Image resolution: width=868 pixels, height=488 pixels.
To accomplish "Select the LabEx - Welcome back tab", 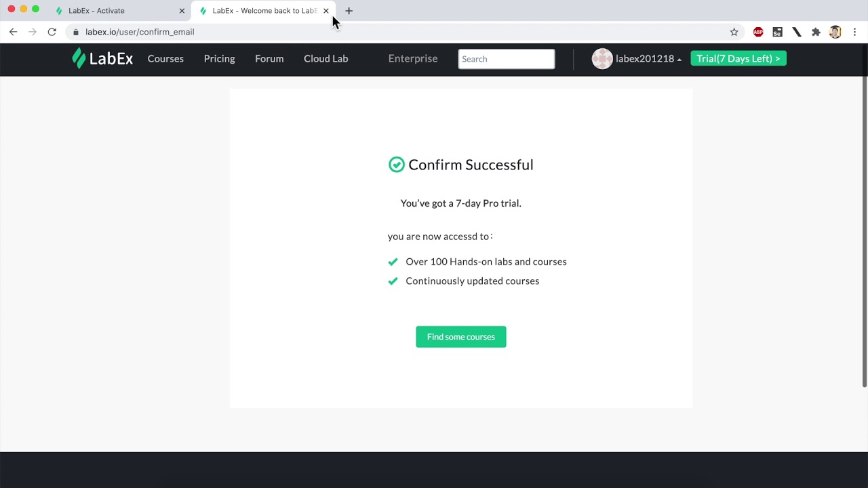I will pyautogui.click(x=264, y=11).
